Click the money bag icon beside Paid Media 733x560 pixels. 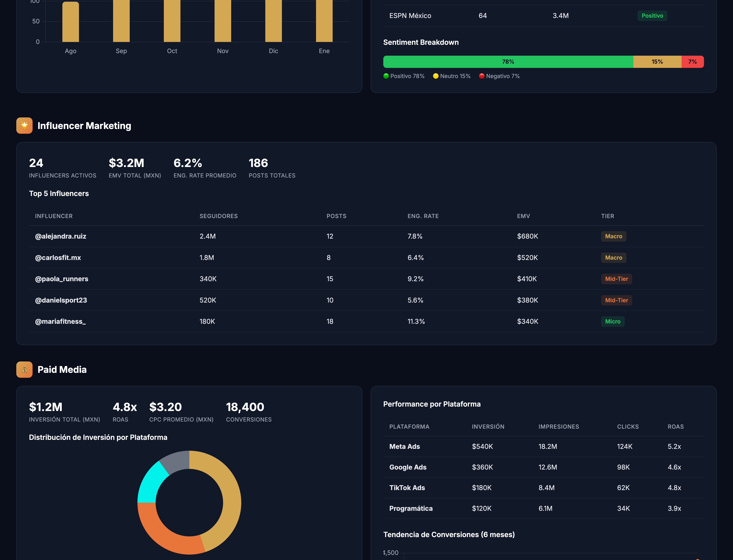click(24, 369)
